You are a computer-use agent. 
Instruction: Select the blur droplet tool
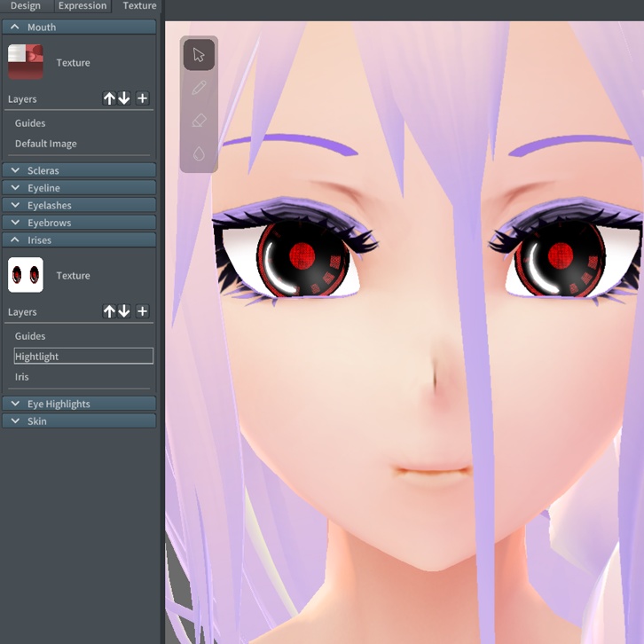pos(199,153)
